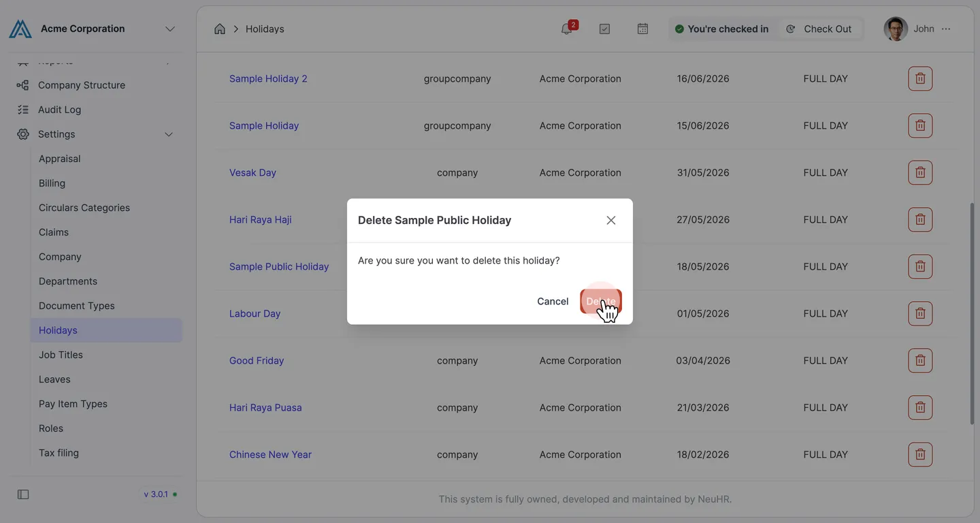This screenshot has height=523, width=980.
Task: Open notifications bell icon
Action: (x=567, y=29)
